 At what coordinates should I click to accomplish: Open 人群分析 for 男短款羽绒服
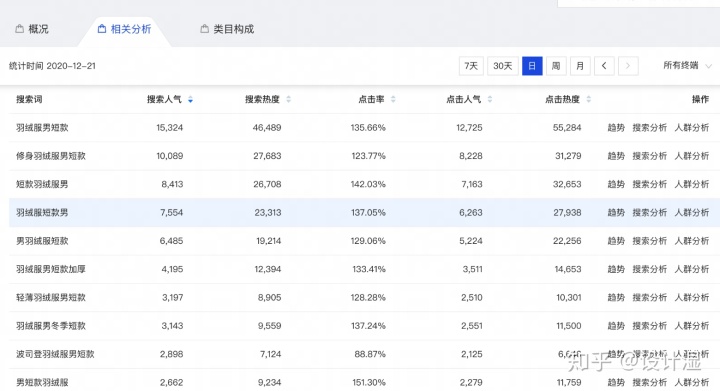coord(692,383)
